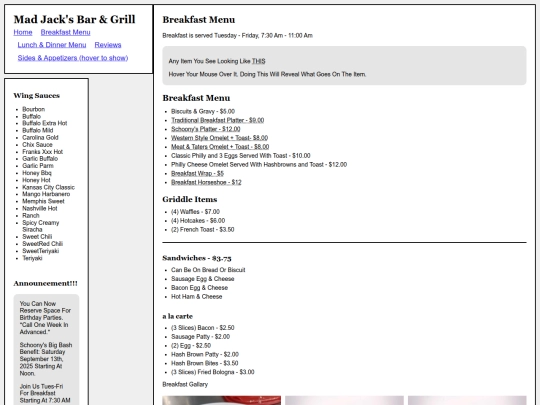Click Sausage Egg & Cheese sandwich
Image resolution: width=540 pixels, height=405 pixels.
pyautogui.click(x=202, y=279)
